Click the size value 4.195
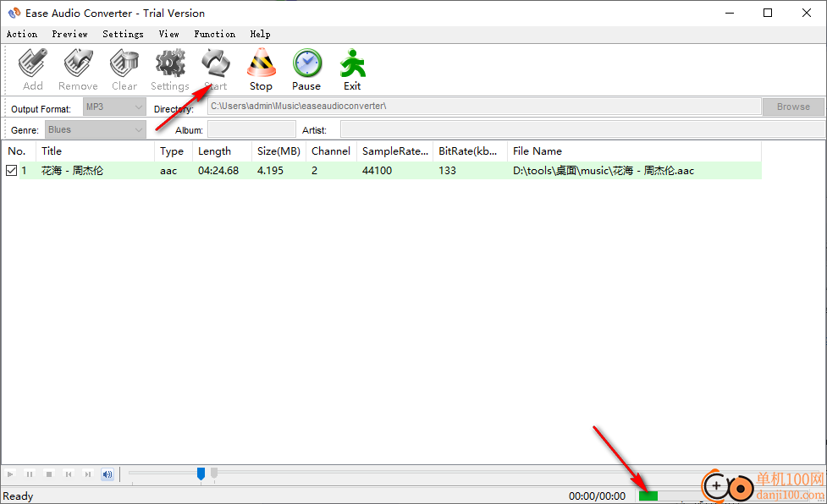827x504 pixels. click(270, 171)
